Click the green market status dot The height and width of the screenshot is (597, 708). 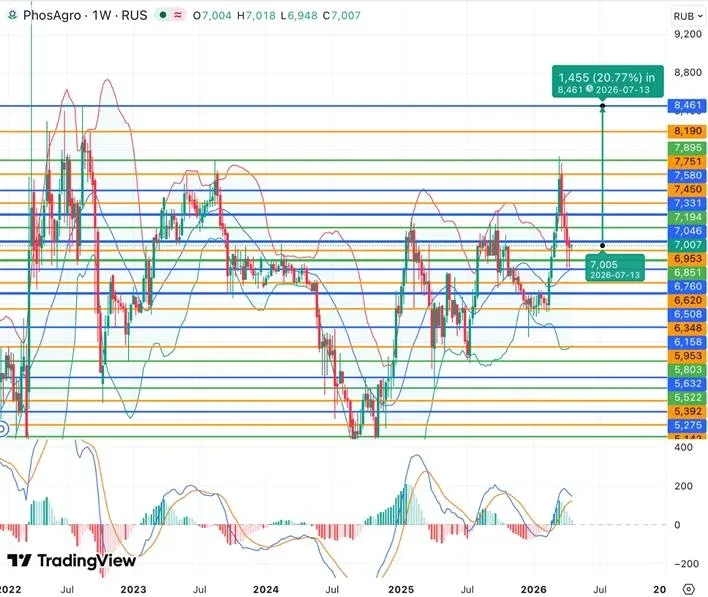point(164,16)
